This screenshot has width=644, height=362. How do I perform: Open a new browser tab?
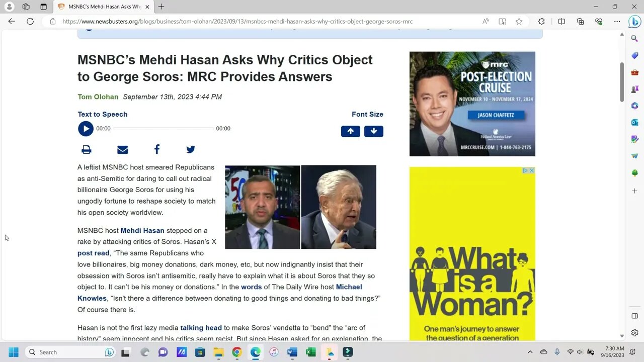pyautogui.click(x=161, y=7)
